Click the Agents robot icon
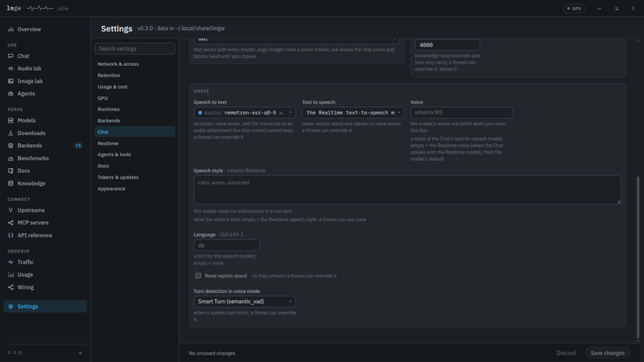644x362 pixels. click(10, 93)
